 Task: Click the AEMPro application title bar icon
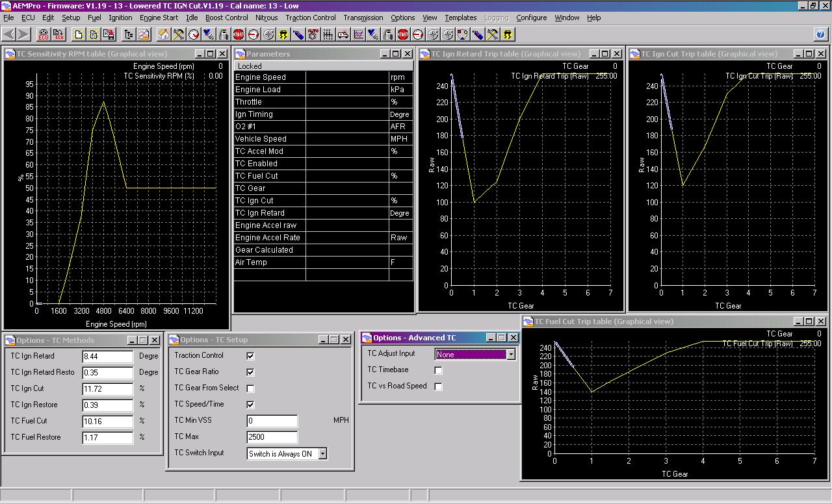coord(6,5)
